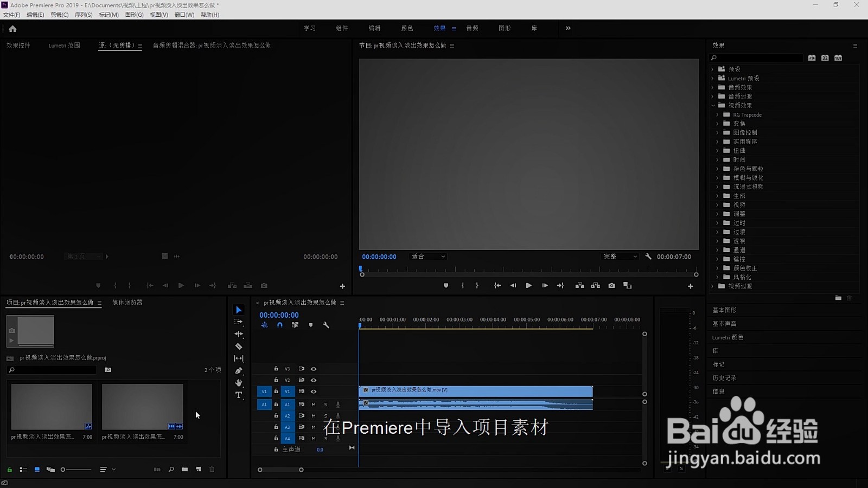Click New Bin folder icon in Project panel
Screen dimensions: 868x488
[185, 470]
